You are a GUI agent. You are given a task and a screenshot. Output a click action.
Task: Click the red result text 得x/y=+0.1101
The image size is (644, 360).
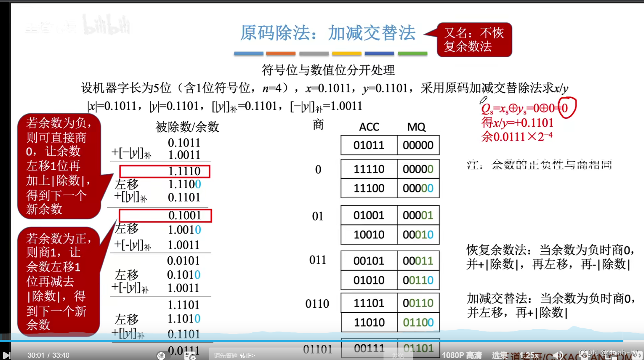[x=517, y=123]
